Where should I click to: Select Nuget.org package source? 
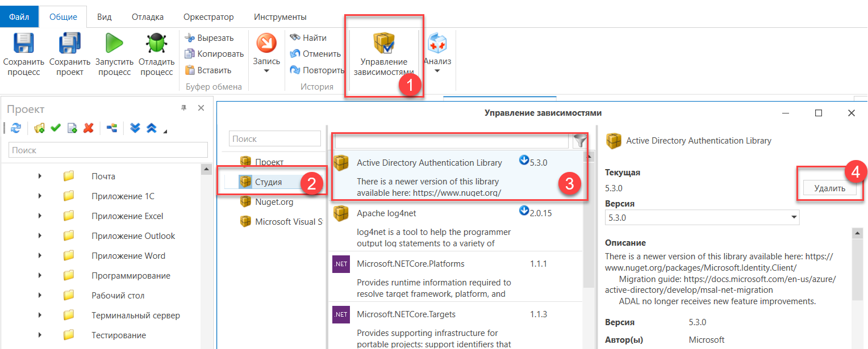coord(274,202)
